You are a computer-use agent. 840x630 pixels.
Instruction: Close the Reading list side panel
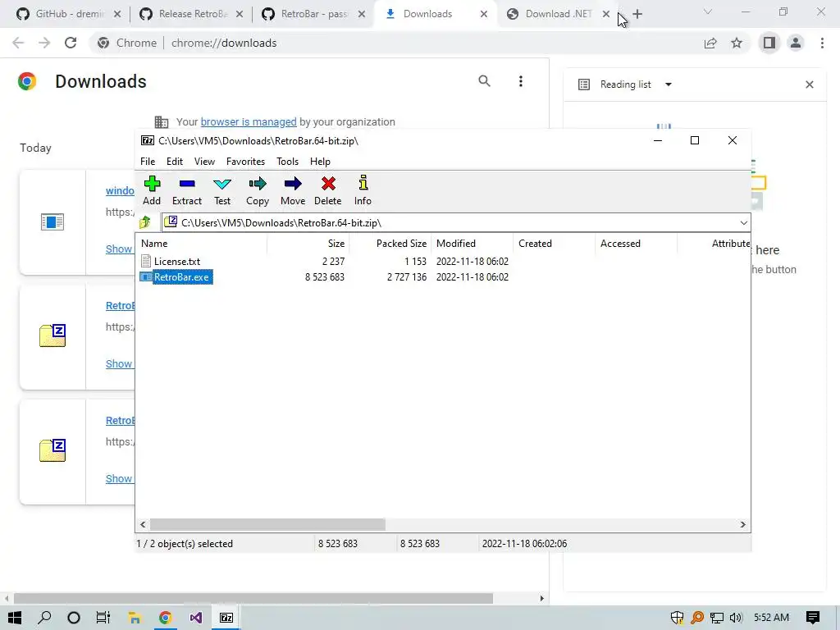point(810,84)
